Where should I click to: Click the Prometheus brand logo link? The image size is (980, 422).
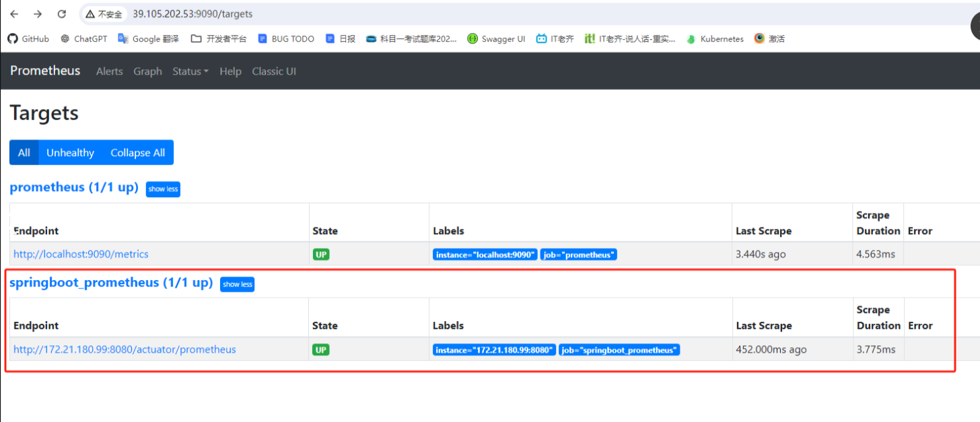click(x=45, y=71)
